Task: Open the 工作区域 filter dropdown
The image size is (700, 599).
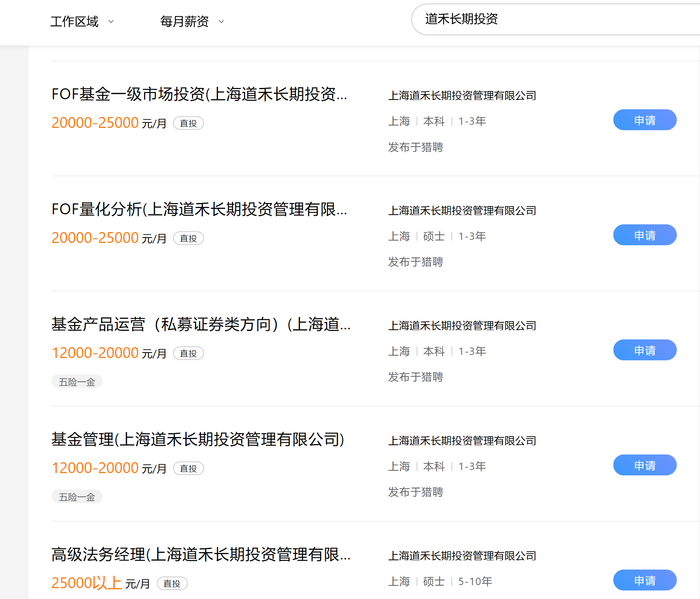Action: [x=82, y=21]
